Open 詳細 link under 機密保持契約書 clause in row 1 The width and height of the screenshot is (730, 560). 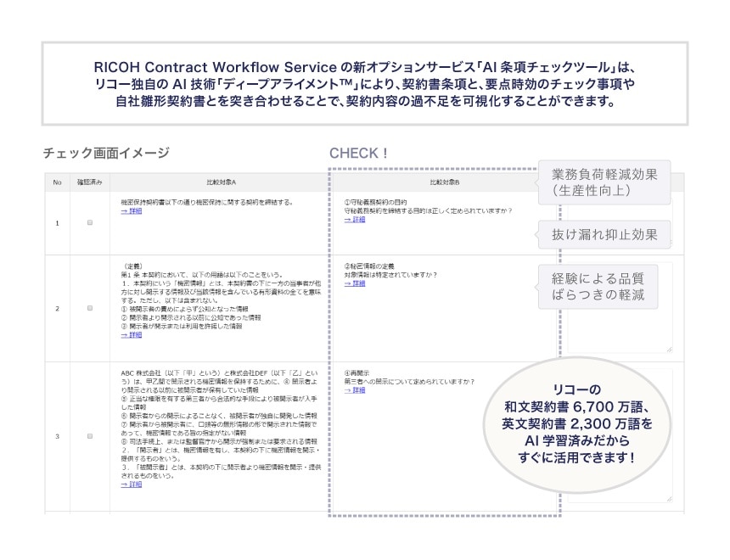(x=131, y=210)
